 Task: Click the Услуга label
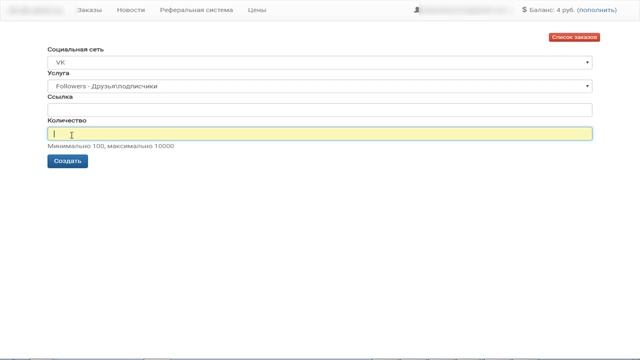point(58,73)
